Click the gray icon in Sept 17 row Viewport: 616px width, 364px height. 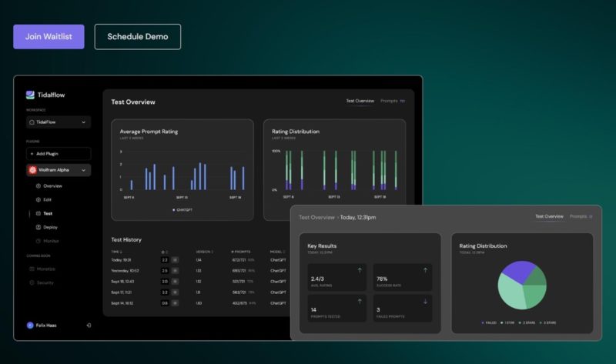point(175,292)
